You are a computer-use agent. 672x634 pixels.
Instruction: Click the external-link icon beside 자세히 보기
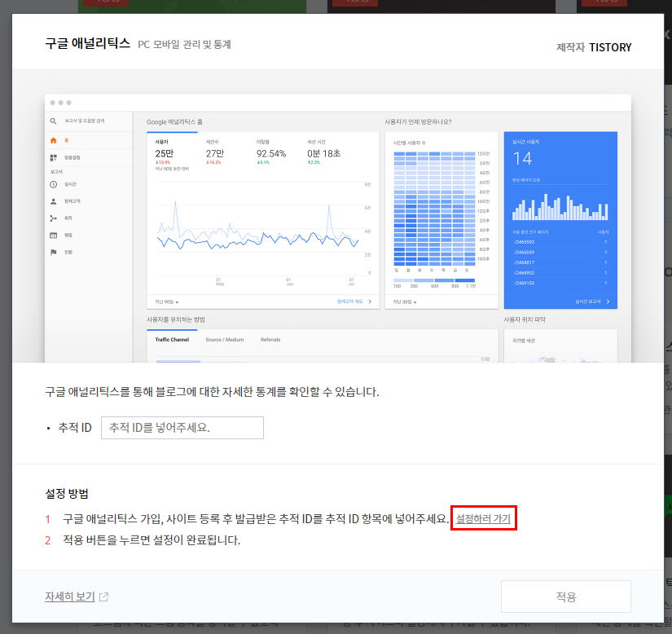pos(103,597)
